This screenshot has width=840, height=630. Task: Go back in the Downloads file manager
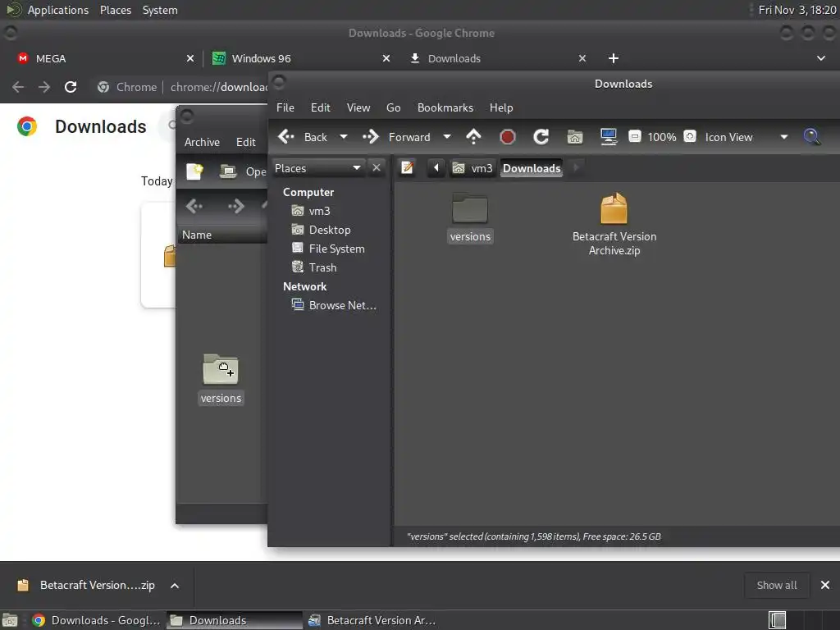[302, 137]
